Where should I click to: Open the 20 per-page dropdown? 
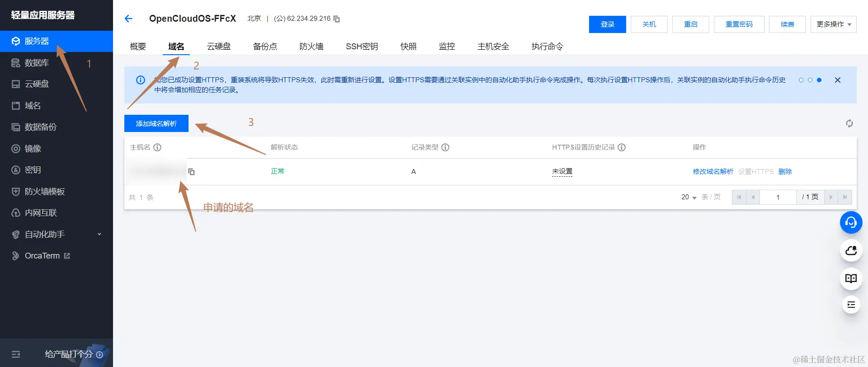(689, 197)
